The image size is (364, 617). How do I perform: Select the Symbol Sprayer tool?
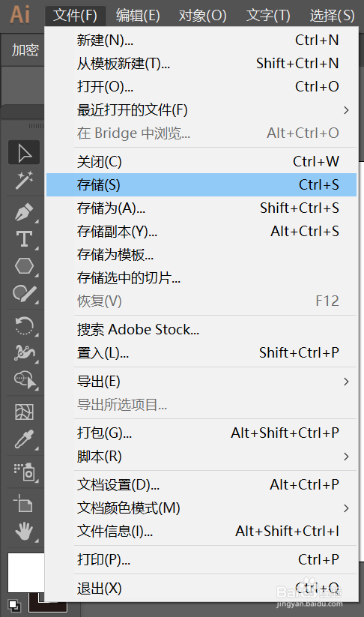24,472
